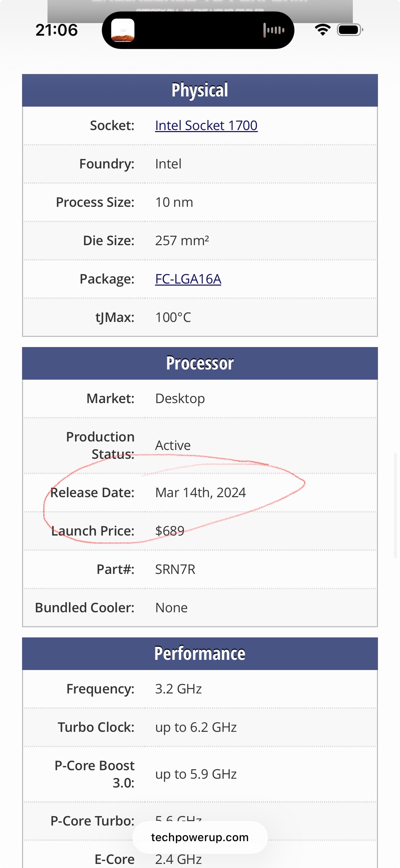This screenshot has height=868, width=400.
Task: Click the SRN7R part number
Action: [175, 569]
